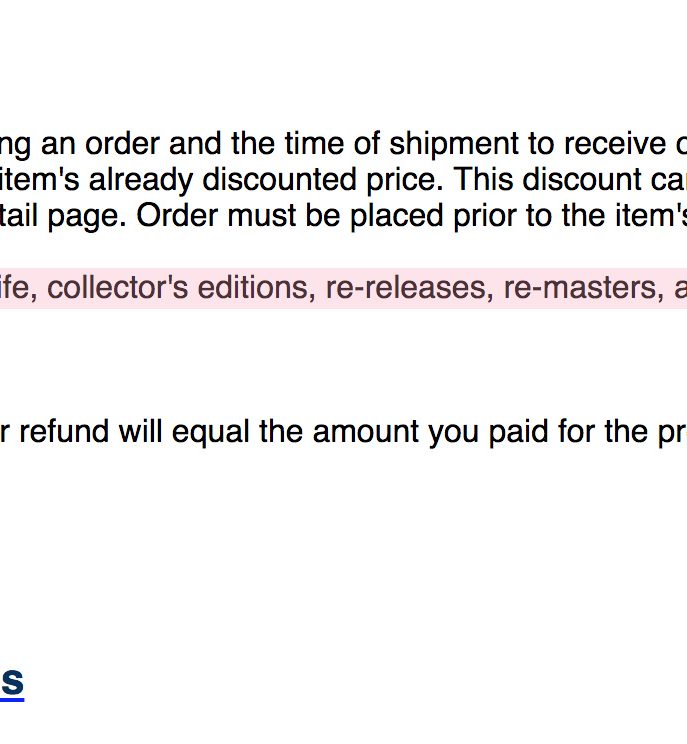This screenshot has width=687, height=744.
Task: Click the word 'editions,' in the pink line
Action: tap(257, 288)
